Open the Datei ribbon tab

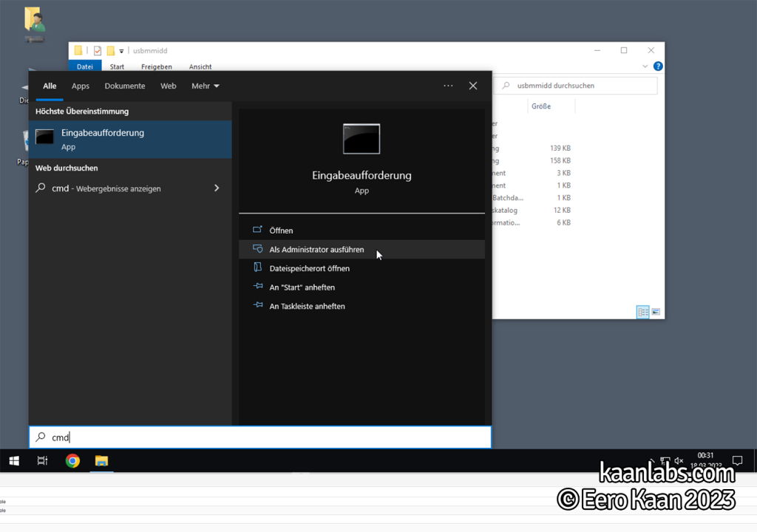[x=84, y=66]
